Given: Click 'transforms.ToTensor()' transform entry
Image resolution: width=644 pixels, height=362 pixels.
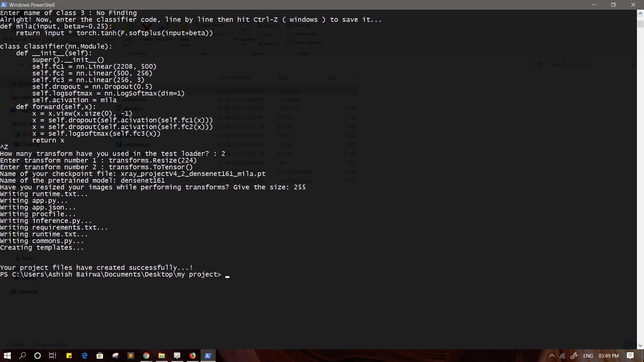Looking at the screenshot, I should pyautogui.click(x=151, y=167).
